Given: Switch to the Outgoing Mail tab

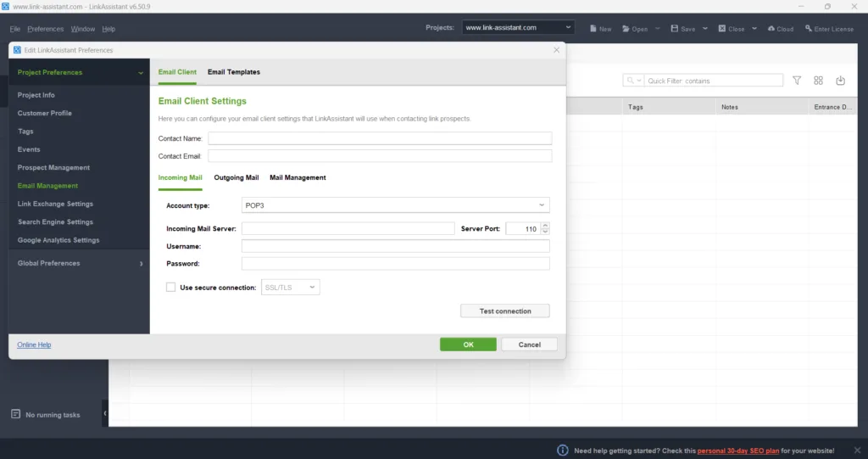Looking at the screenshot, I should (236, 177).
